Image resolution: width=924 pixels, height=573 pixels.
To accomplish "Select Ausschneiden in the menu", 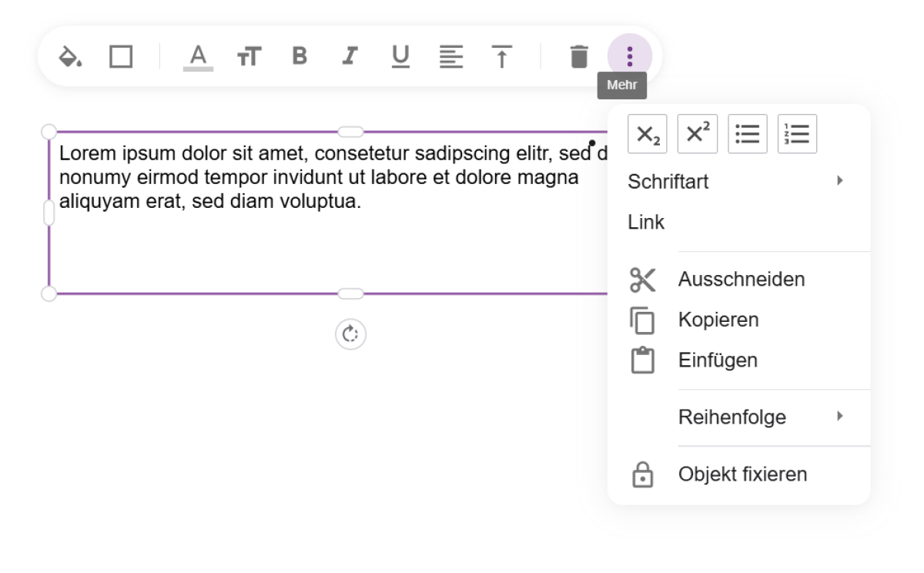I will point(739,280).
